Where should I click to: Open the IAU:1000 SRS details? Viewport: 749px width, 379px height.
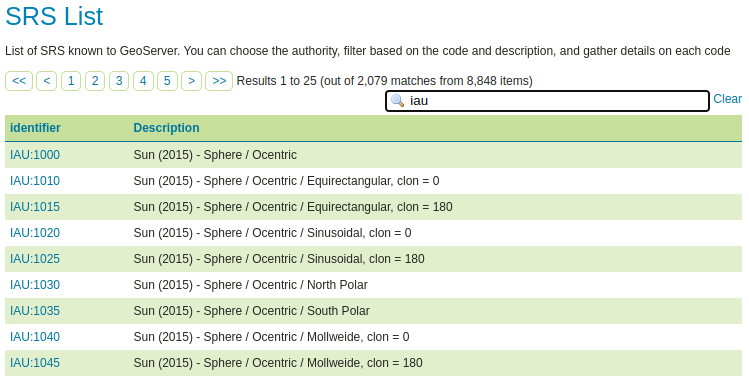tap(35, 155)
